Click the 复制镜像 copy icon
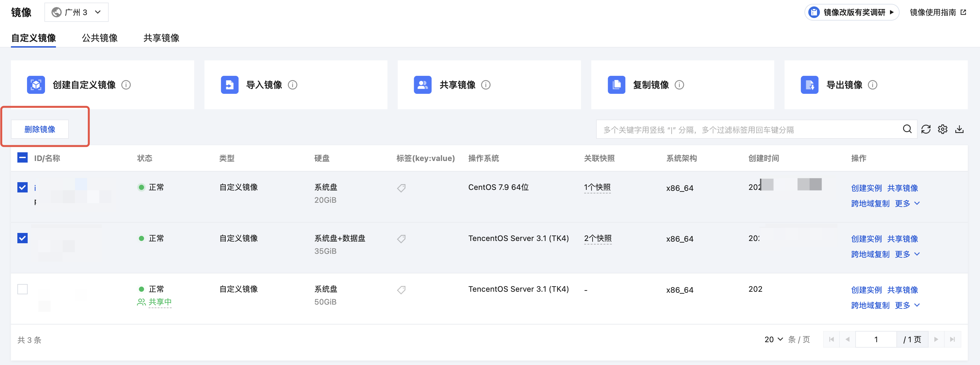This screenshot has height=365, width=980. point(616,85)
